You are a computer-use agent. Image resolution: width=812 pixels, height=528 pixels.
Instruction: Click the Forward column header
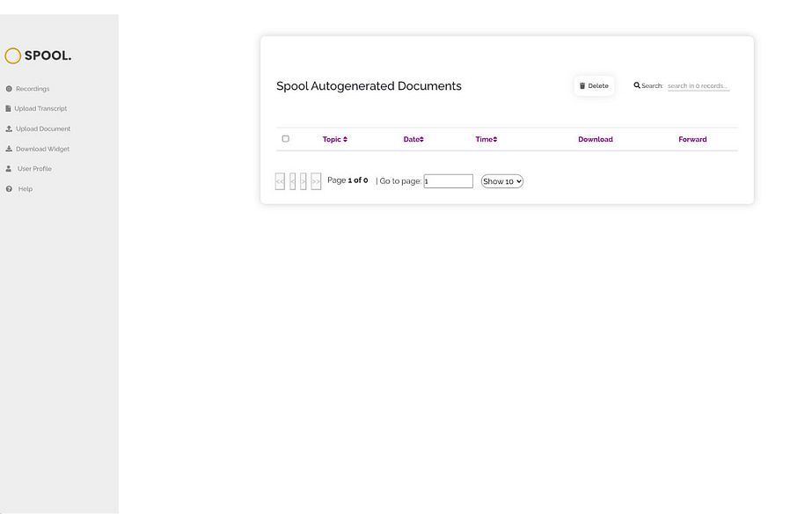pyautogui.click(x=692, y=139)
